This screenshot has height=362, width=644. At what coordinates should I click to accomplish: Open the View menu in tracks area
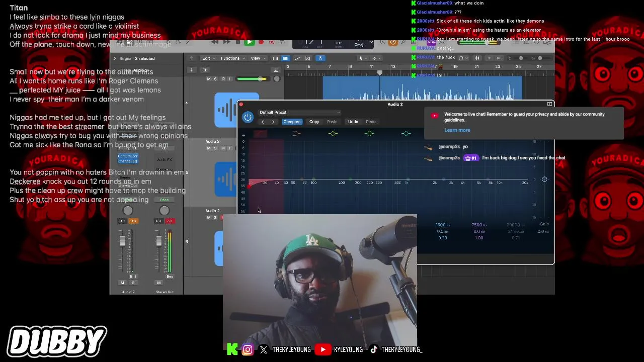[257, 58]
